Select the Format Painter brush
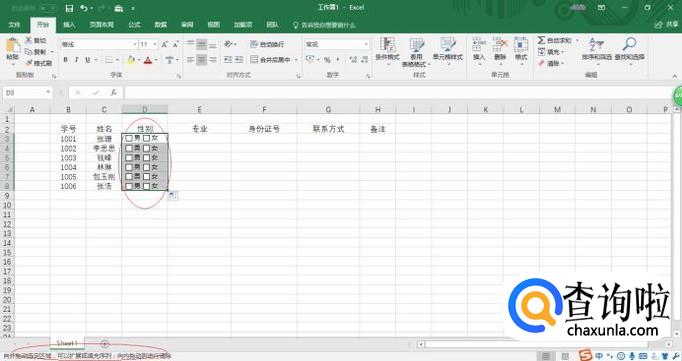The height and width of the screenshot is (361, 682). coord(29,64)
